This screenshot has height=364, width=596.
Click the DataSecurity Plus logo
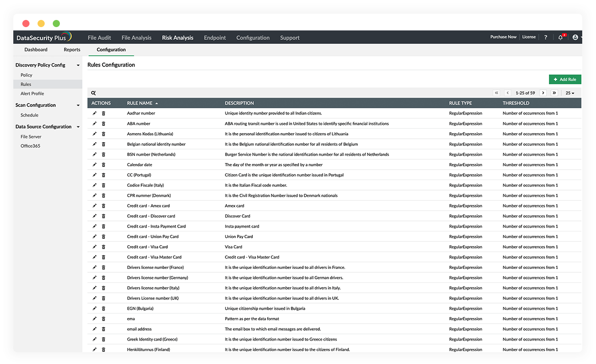tap(44, 37)
